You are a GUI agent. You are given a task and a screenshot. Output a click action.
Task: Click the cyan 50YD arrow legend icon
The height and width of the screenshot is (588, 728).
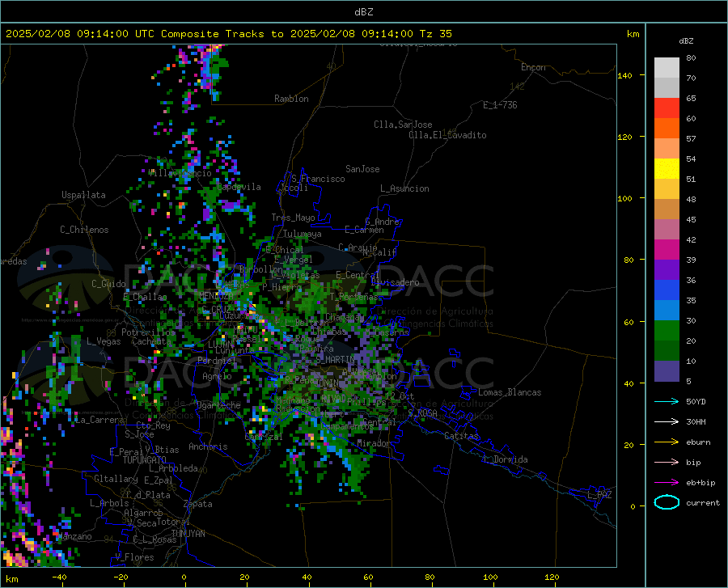tap(667, 401)
